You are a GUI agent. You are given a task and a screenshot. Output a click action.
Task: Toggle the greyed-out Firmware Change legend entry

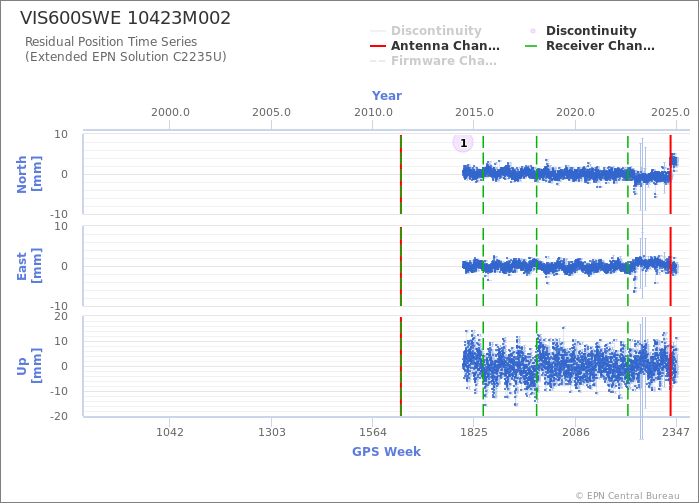[x=433, y=61]
